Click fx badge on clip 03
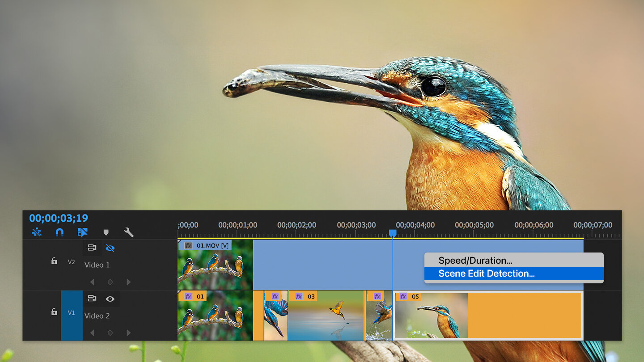This screenshot has width=644, height=362. click(x=299, y=296)
